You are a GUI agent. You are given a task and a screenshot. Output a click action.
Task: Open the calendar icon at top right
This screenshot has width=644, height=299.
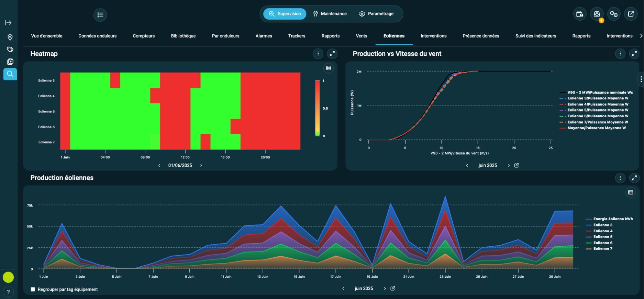pyautogui.click(x=579, y=14)
